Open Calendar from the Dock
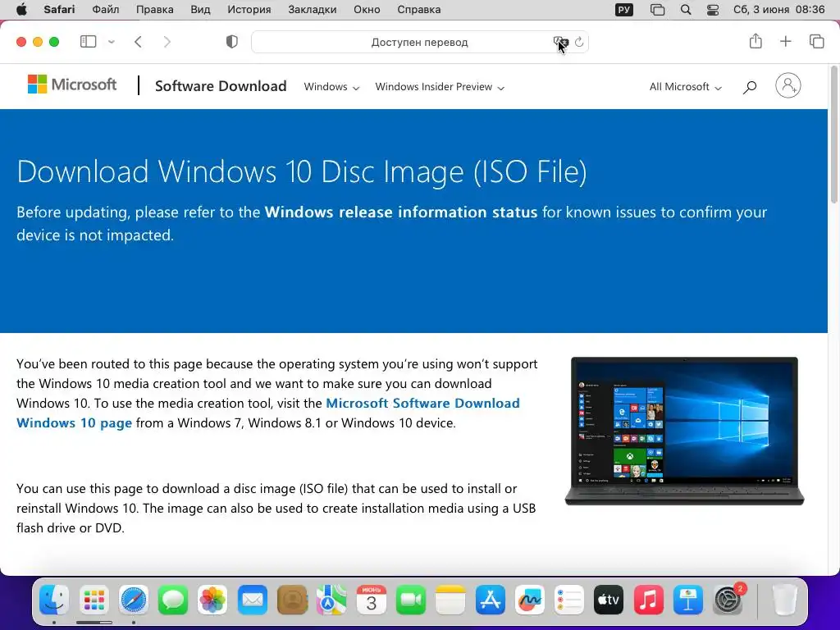This screenshot has height=630, width=840. (372, 600)
